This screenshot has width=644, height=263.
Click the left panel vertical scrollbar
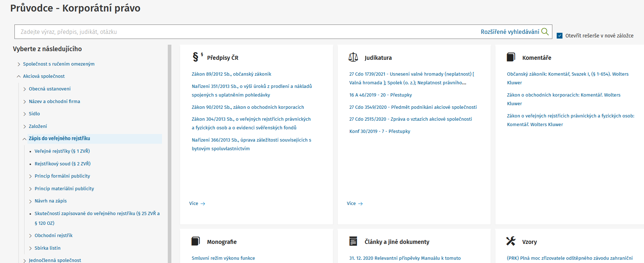(170, 151)
